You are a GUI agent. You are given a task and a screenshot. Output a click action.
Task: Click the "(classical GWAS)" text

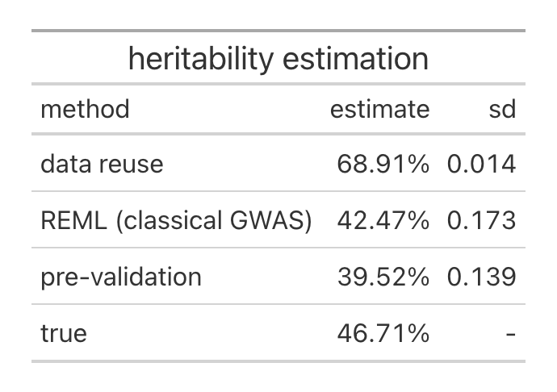click(214, 220)
